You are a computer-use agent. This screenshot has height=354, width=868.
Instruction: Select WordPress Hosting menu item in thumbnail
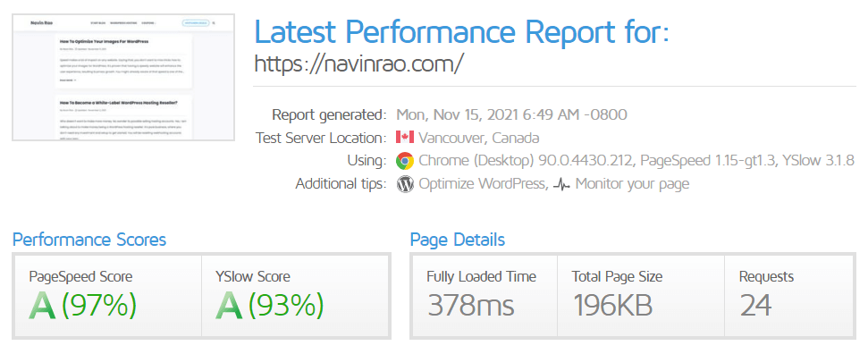123,23
